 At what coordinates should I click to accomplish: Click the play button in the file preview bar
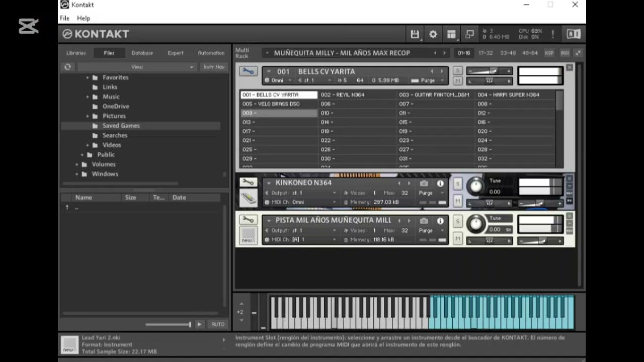pyautogui.click(x=199, y=324)
